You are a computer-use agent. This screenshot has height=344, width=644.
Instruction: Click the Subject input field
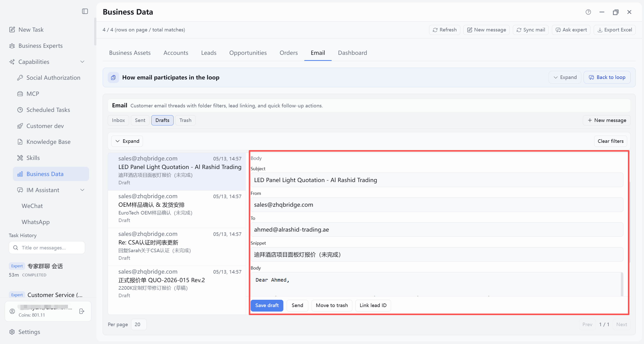click(437, 180)
